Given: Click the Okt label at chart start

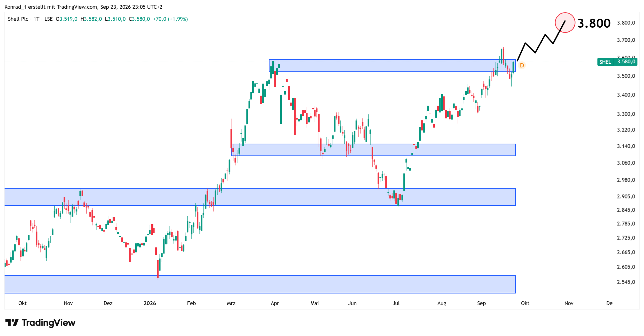Looking at the screenshot, I should [22, 303].
